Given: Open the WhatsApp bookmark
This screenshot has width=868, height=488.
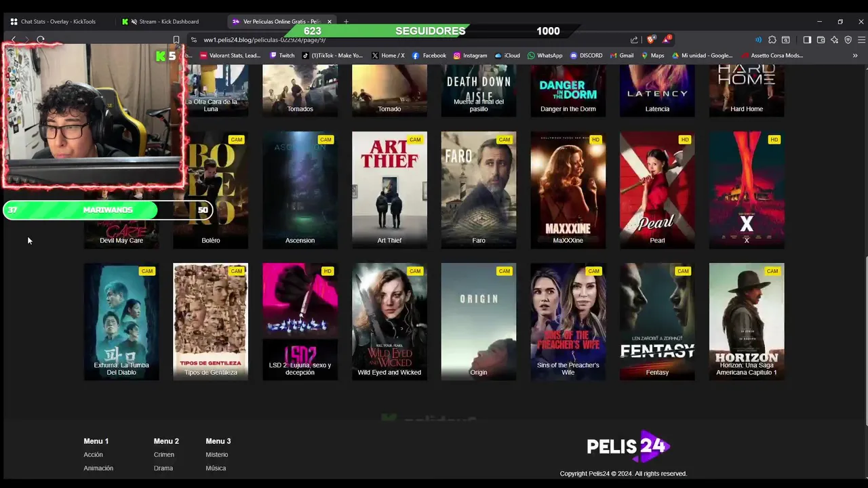Looking at the screenshot, I should pos(545,56).
